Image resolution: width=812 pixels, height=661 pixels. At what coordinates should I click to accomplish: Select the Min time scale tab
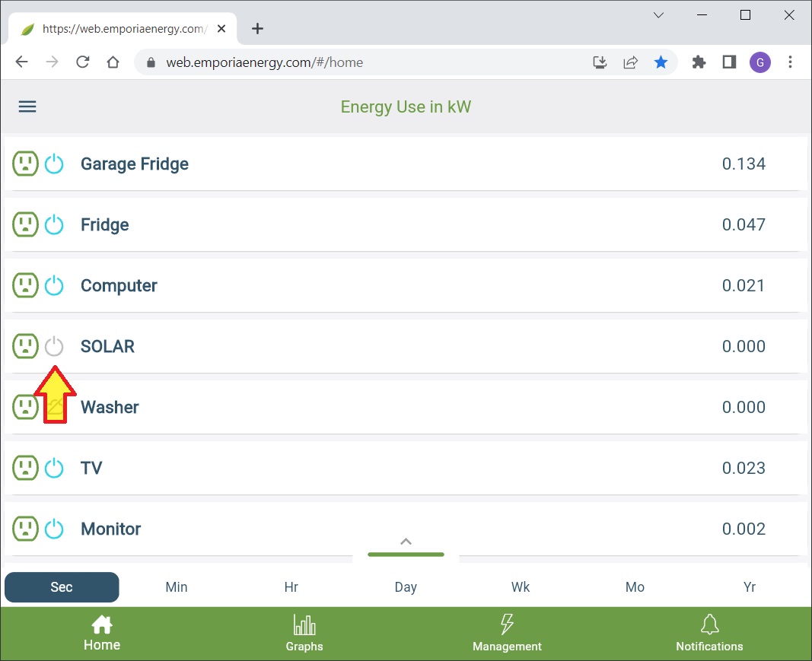tap(177, 587)
